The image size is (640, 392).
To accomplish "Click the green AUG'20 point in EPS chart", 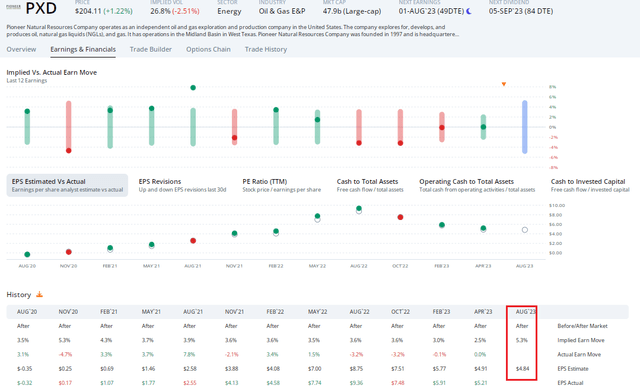I will click(27, 254).
